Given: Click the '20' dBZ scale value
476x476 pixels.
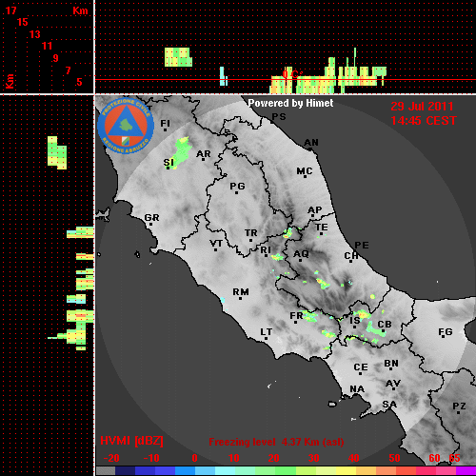Looking at the screenshot, I should click(x=273, y=458).
